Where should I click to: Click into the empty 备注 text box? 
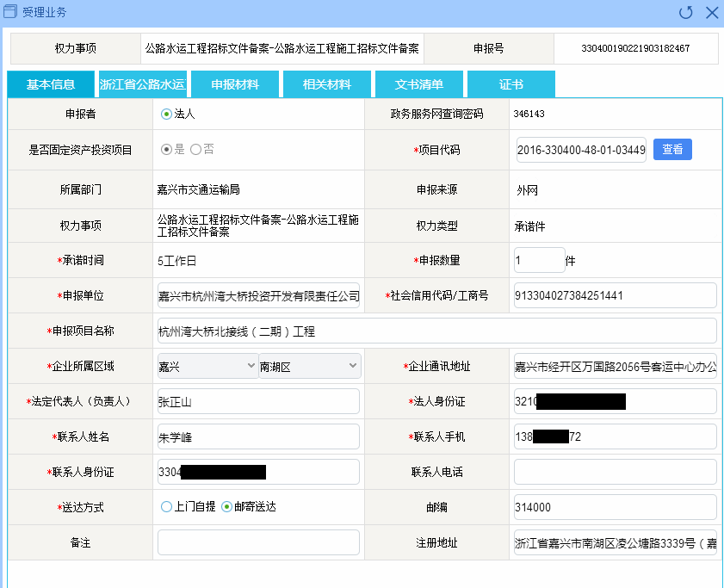point(258,542)
